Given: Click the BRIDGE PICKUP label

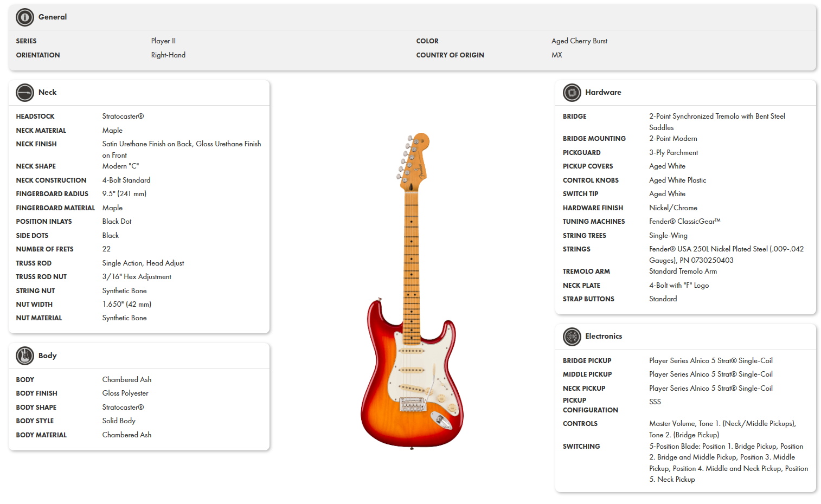Looking at the screenshot, I should click(587, 361).
